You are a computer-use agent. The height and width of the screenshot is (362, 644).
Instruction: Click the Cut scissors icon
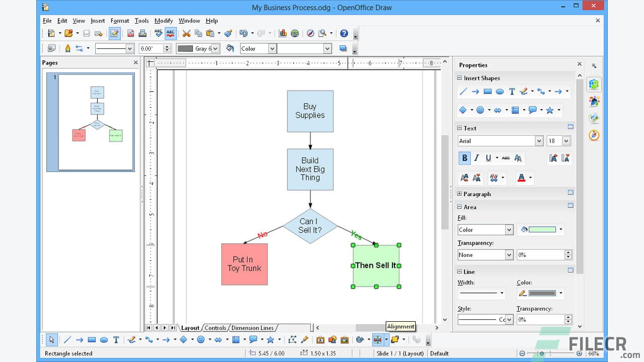(186, 33)
